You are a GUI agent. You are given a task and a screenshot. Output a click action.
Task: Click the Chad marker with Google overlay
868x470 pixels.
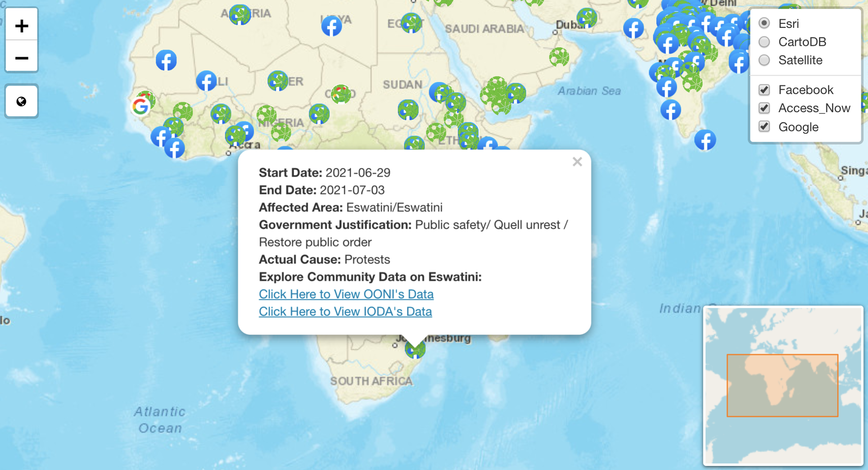341,94
